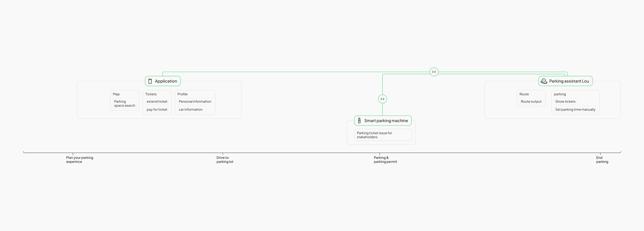Viewport: 644px width, 231px height.
Task: Click the car information item
Action: pyautogui.click(x=191, y=109)
